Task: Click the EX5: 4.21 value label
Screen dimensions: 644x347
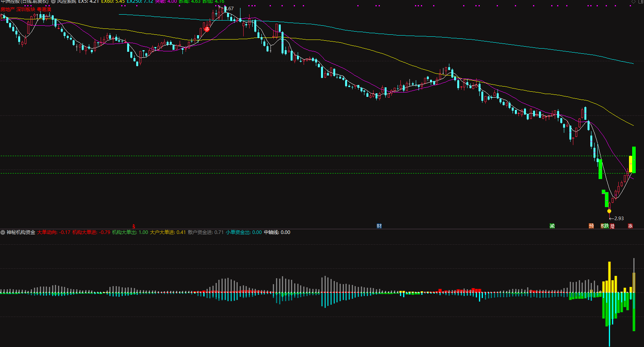Action: (88, 2)
